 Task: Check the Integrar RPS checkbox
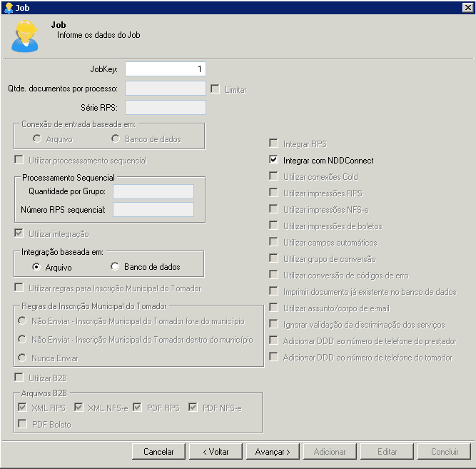[x=273, y=143]
